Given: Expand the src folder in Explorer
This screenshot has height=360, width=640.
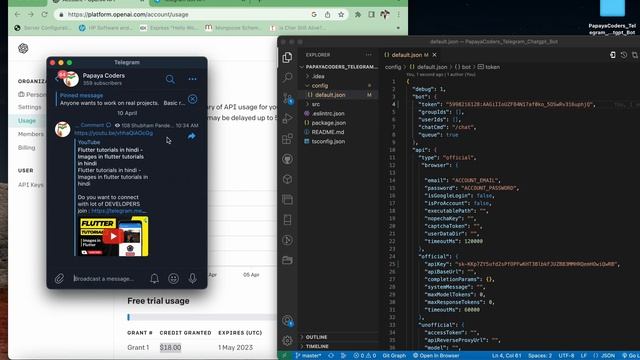Looking at the screenshot, I should click(316, 104).
